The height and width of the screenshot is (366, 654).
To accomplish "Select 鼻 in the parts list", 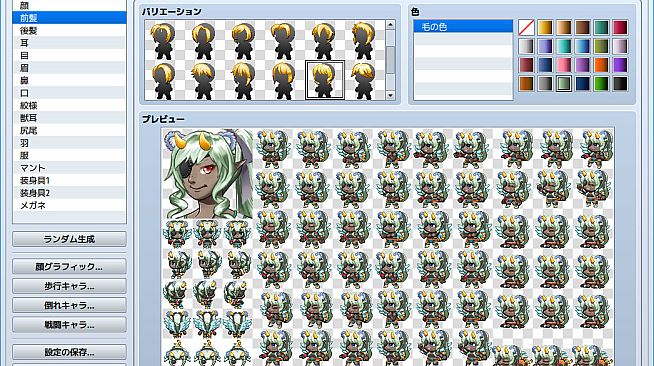I will [x=69, y=80].
